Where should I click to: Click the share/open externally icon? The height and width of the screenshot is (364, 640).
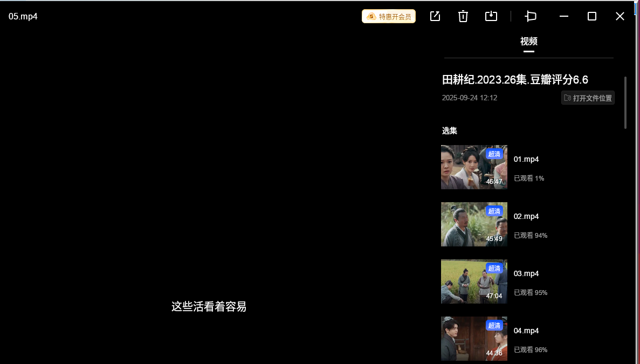tap(435, 16)
